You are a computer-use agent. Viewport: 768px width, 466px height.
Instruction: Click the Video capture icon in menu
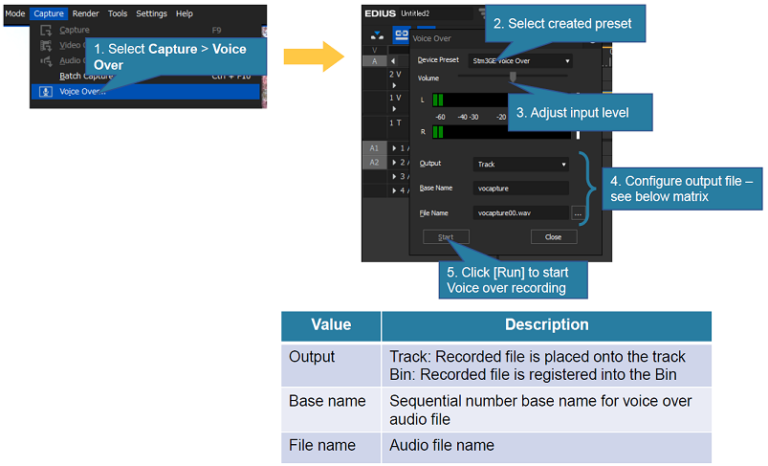46,46
